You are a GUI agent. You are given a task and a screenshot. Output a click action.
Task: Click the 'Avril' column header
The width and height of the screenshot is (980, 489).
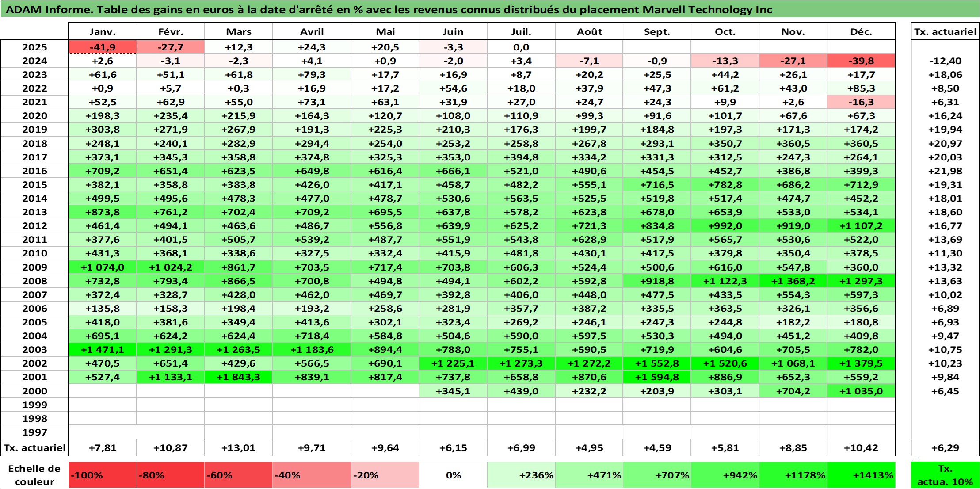point(312,31)
